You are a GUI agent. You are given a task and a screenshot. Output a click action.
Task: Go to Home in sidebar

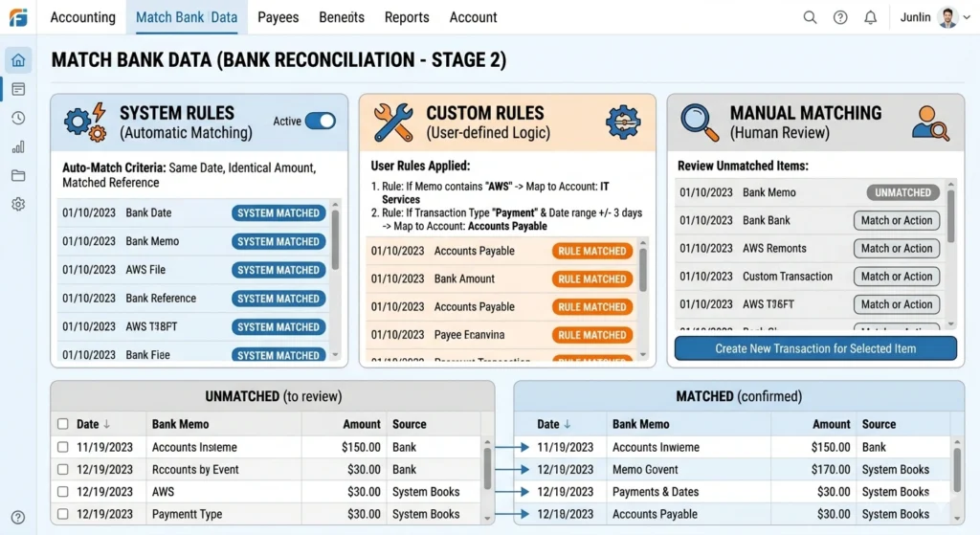click(x=18, y=60)
